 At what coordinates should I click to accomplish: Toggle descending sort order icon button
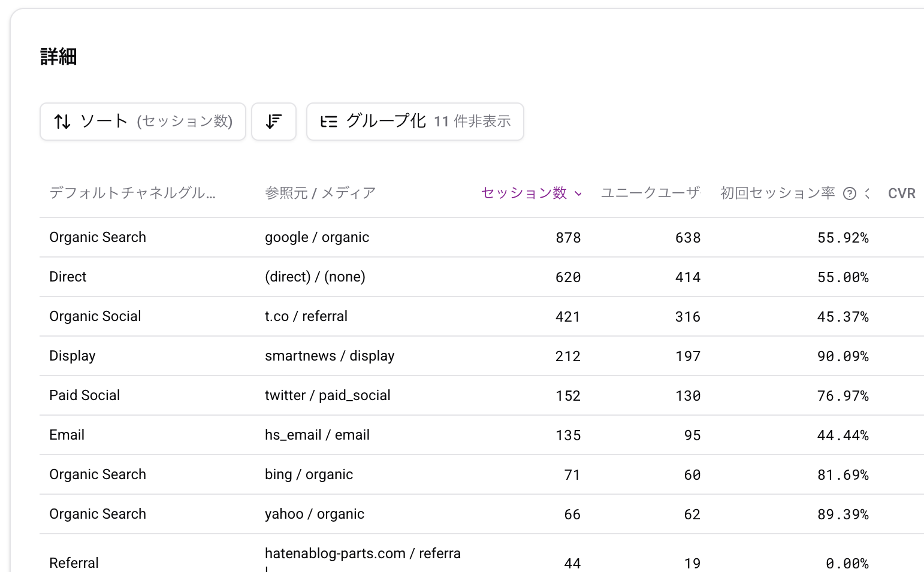pyautogui.click(x=274, y=122)
